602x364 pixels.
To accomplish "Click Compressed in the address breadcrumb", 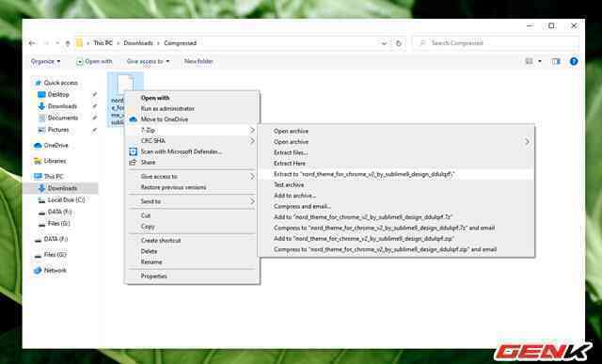I will point(180,43).
